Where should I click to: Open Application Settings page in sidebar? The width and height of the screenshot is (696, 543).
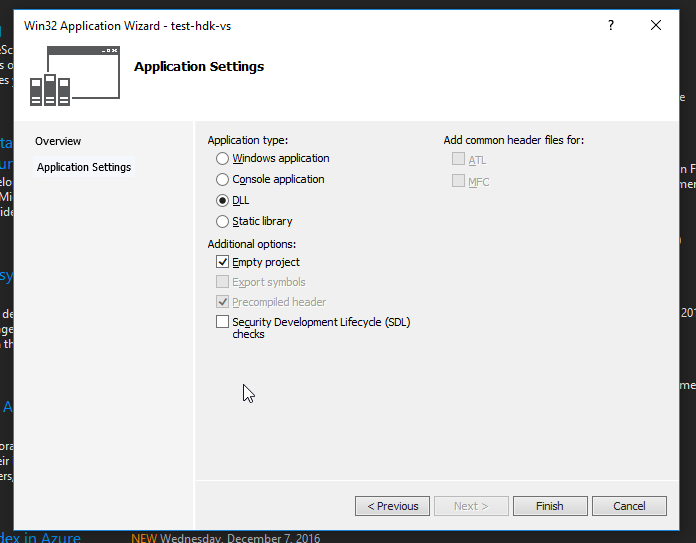(x=84, y=167)
